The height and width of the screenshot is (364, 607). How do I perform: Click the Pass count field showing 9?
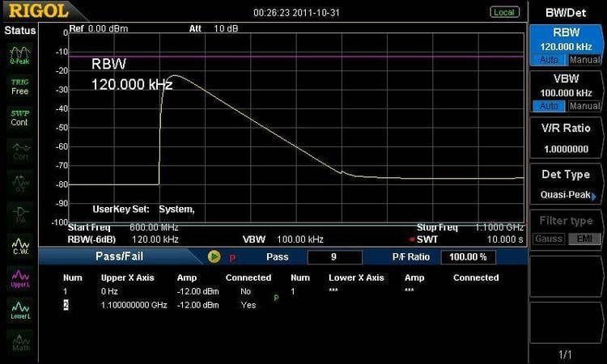click(334, 257)
